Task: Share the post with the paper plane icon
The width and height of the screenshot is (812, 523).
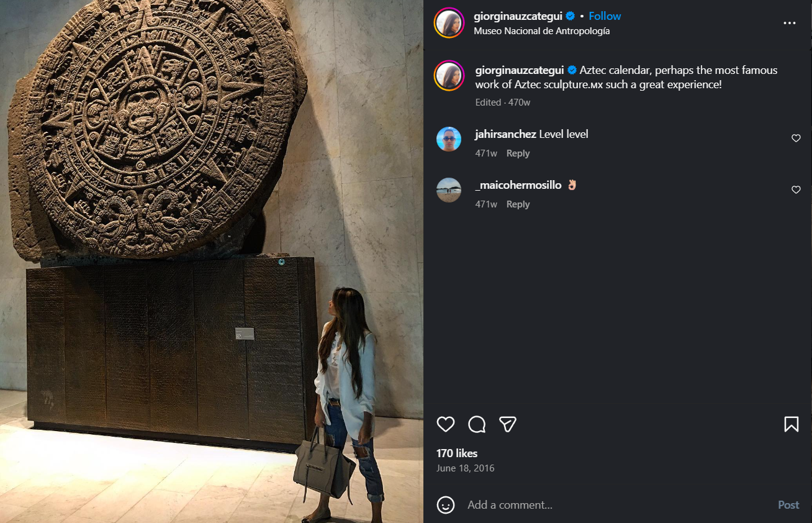Action: click(x=508, y=424)
